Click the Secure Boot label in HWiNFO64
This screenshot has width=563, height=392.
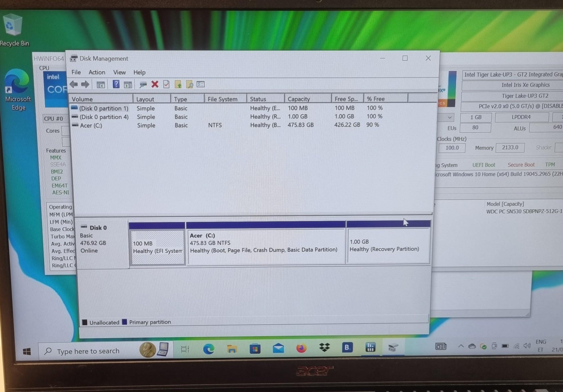(x=521, y=165)
